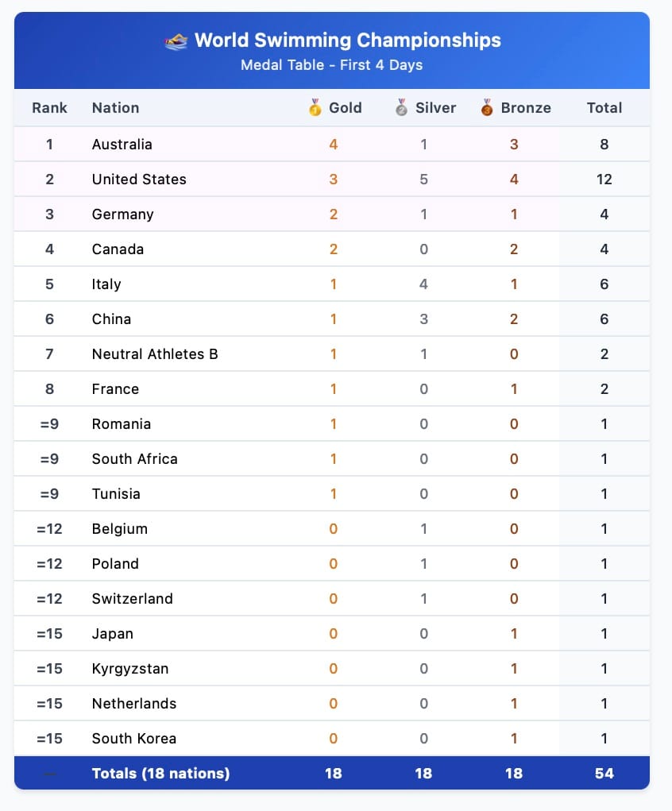Select the Nation column header
The height and width of the screenshot is (811, 672).
pyautogui.click(x=115, y=107)
